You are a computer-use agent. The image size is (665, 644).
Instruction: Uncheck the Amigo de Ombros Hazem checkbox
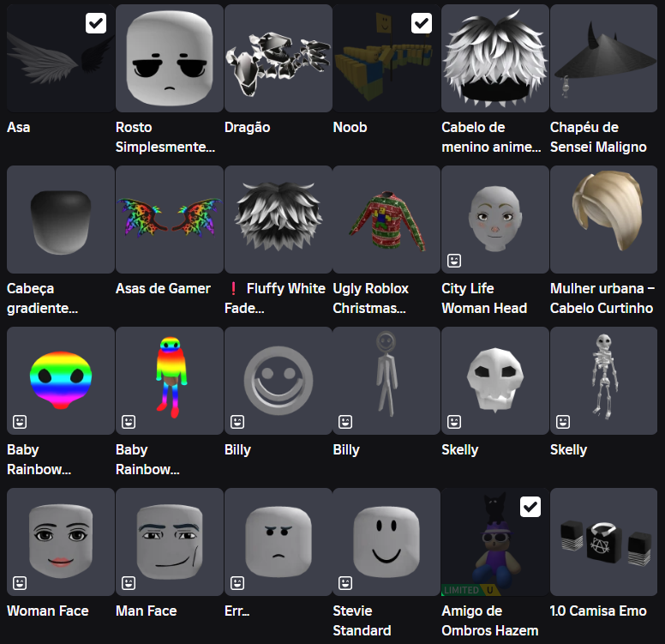pos(530,507)
